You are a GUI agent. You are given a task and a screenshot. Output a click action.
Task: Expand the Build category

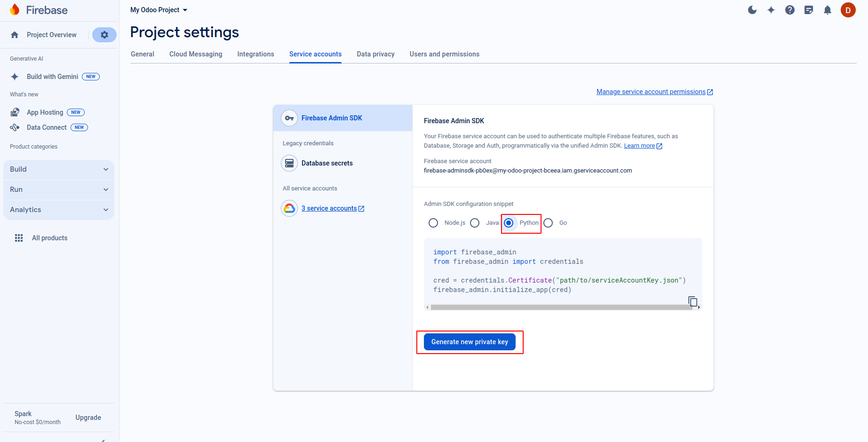pyautogui.click(x=59, y=169)
